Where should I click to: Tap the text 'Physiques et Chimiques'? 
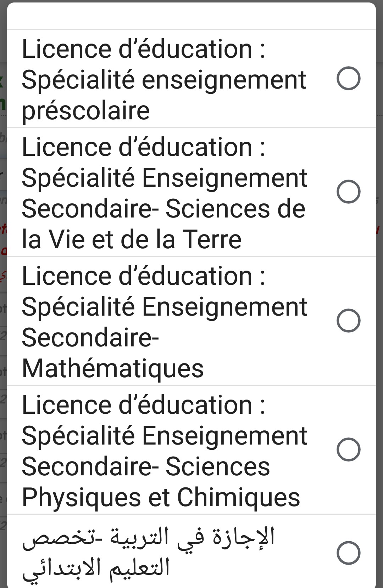click(161, 498)
